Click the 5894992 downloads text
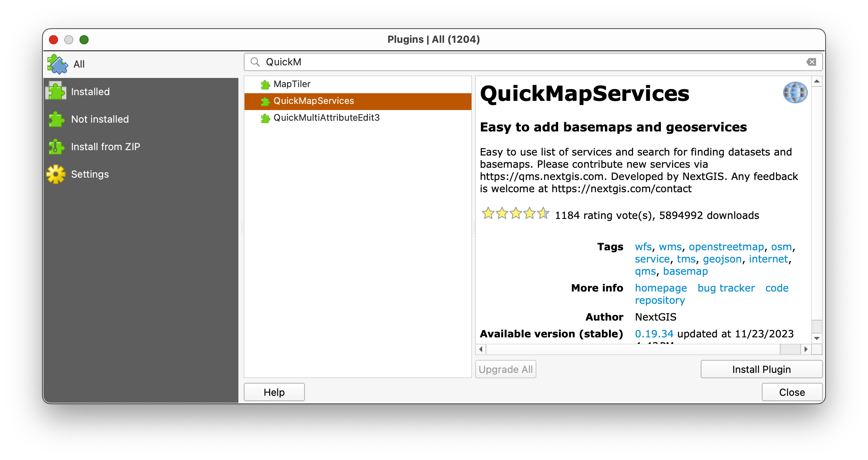Screen dimensions: 868x460 [709, 215]
